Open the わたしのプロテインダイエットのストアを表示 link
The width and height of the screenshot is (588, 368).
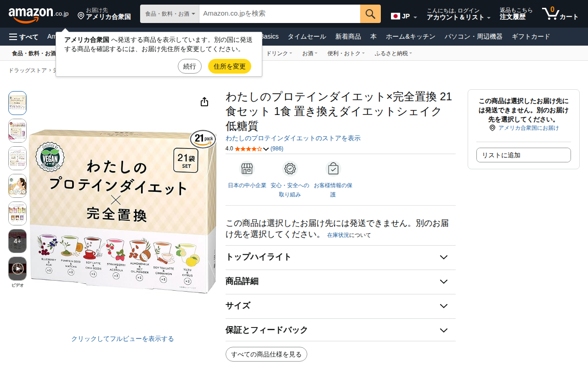(293, 138)
